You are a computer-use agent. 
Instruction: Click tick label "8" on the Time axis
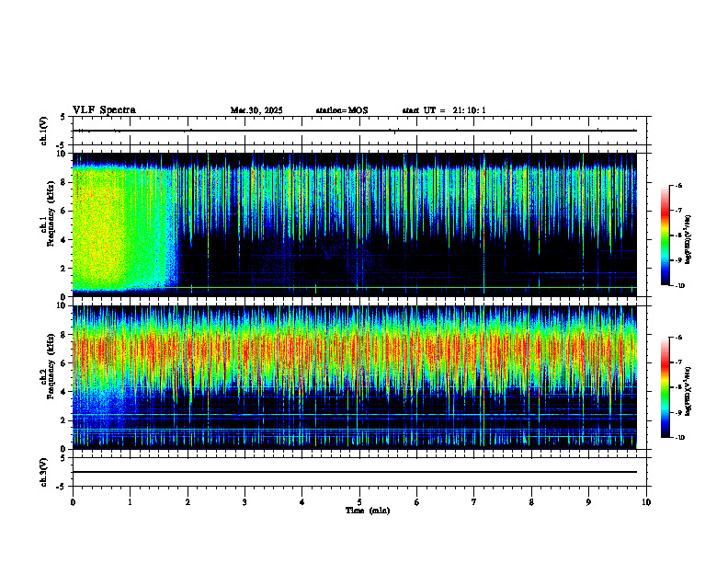pyautogui.click(x=531, y=502)
